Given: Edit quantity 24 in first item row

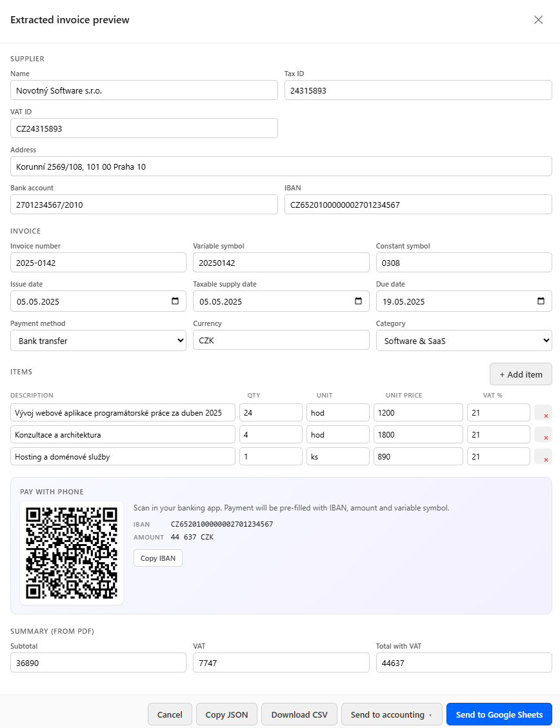Looking at the screenshot, I should tap(271, 413).
